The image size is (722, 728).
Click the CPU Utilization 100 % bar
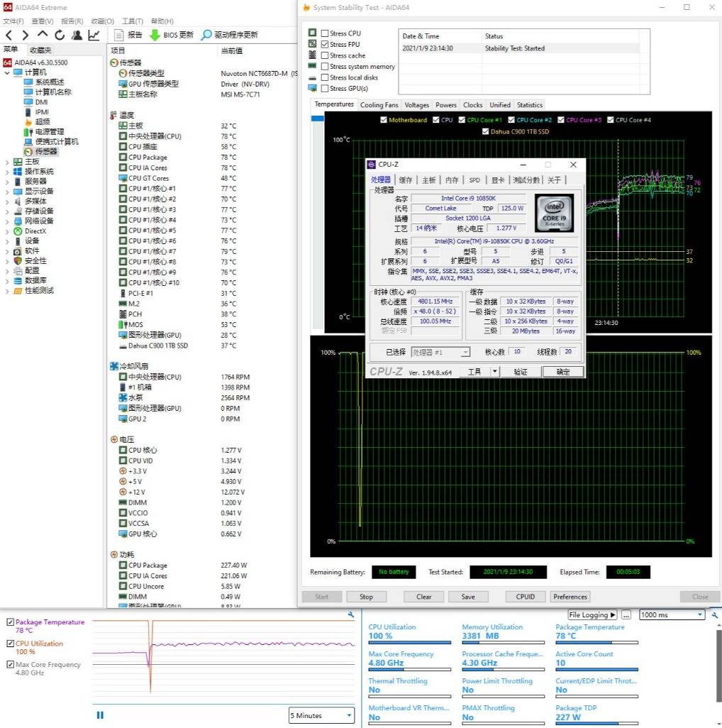(410, 643)
